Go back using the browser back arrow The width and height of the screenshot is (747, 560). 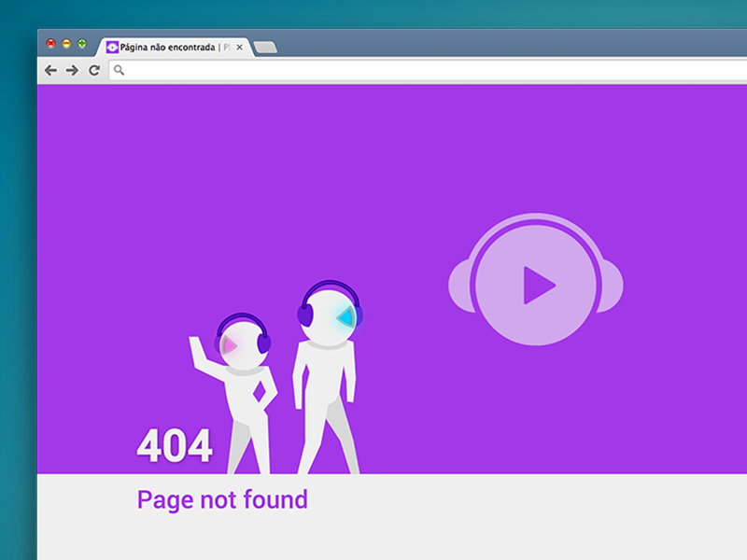click(x=50, y=71)
